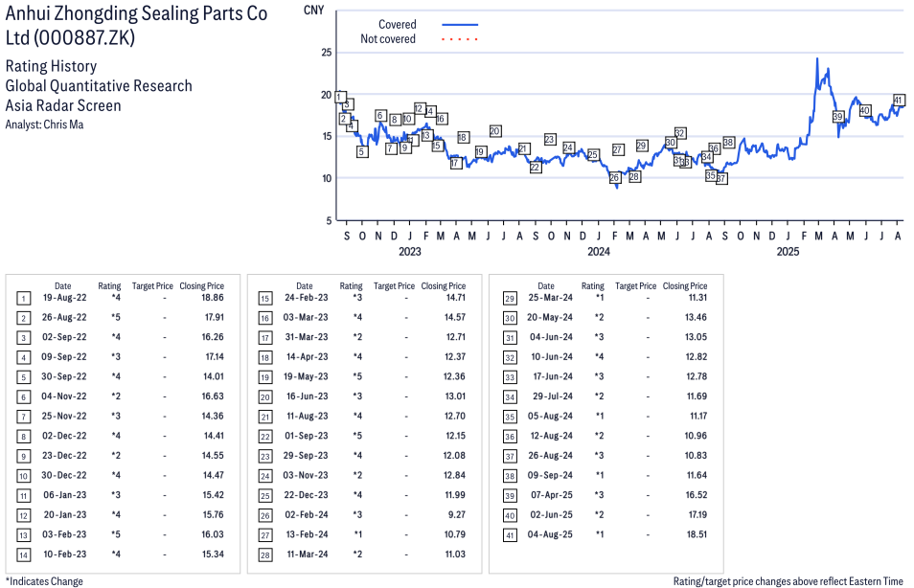Click chart marker 38 on the graph
The width and height of the screenshot is (914, 588).
(x=729, y=142)
